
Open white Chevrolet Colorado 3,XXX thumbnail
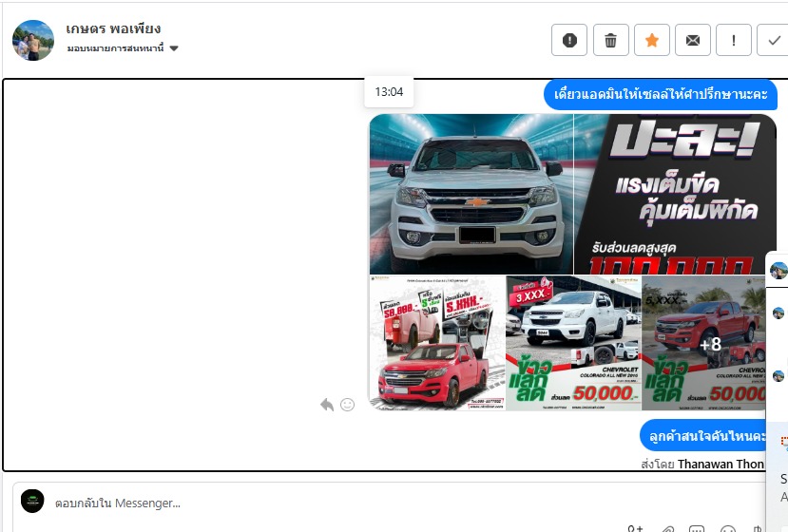pos(573,343)
